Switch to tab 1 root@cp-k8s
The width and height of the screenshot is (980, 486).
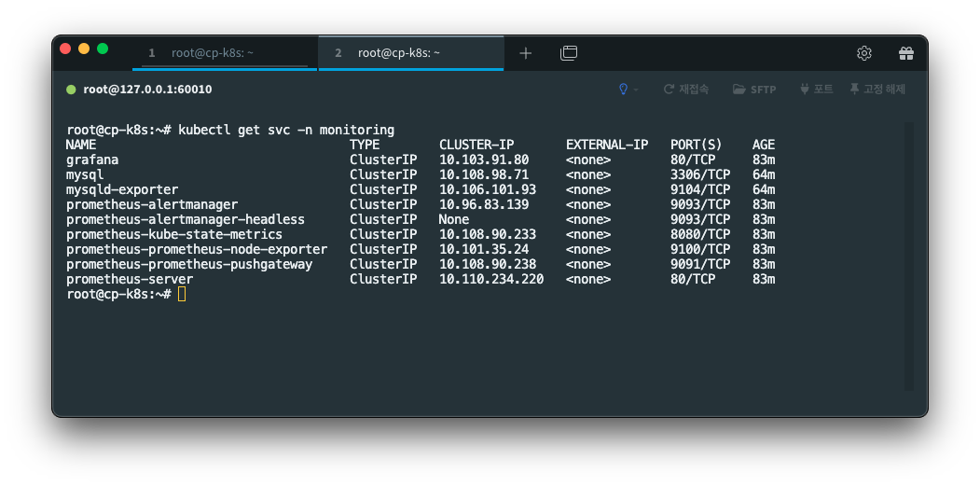[x=225, y=53]
